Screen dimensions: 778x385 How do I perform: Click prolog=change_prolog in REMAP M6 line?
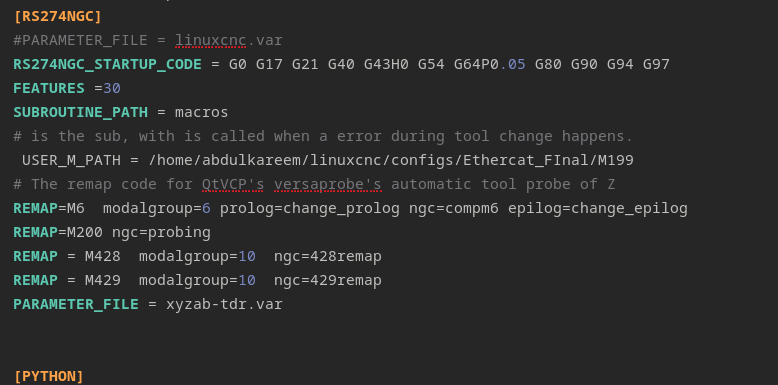(310, 208)
